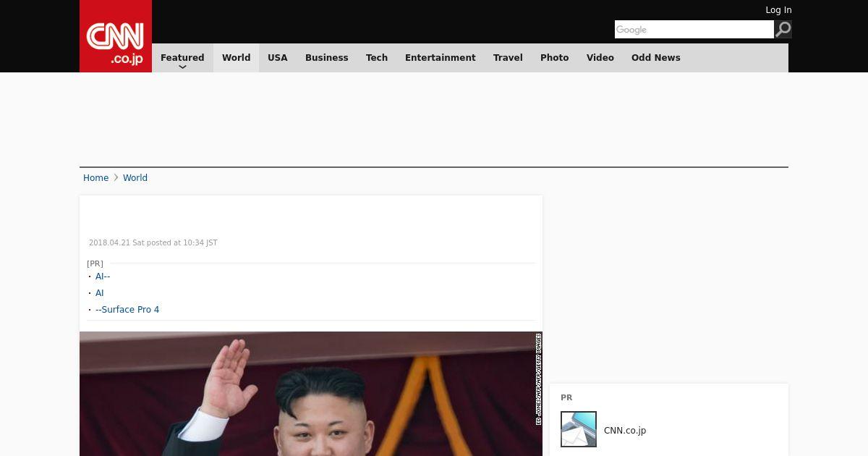
Task: Open the 'AI' PR link
Action: coord(100,293)
